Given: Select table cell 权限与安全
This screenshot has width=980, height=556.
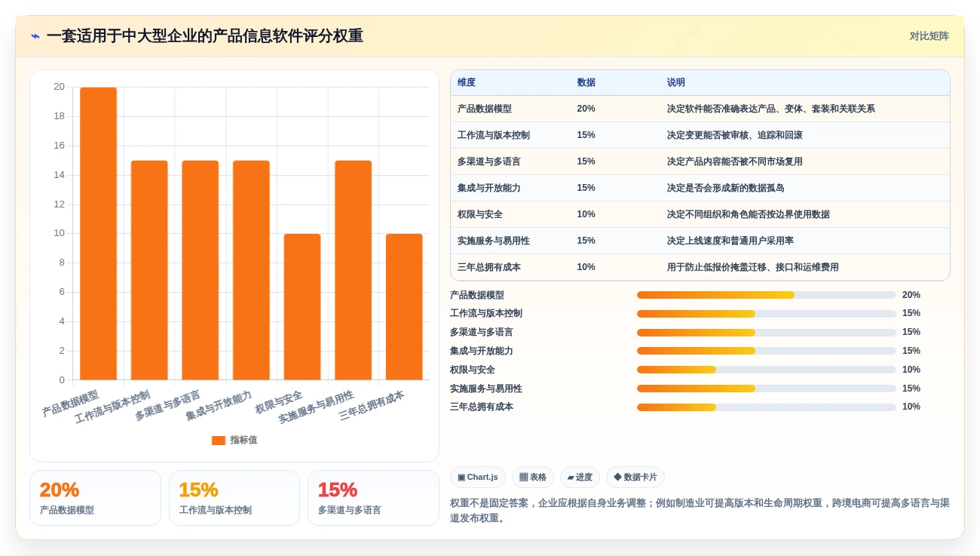Looking at the screenshot, I should click(480, 214).
